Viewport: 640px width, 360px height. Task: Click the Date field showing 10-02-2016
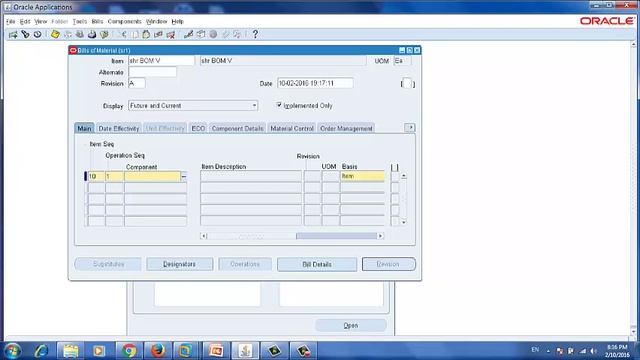[315, 83]
